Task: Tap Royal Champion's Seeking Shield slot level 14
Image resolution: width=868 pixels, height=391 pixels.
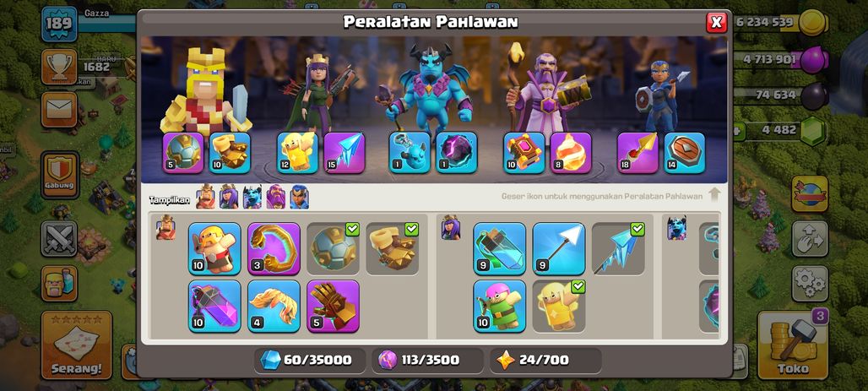Action: (684, 152)
